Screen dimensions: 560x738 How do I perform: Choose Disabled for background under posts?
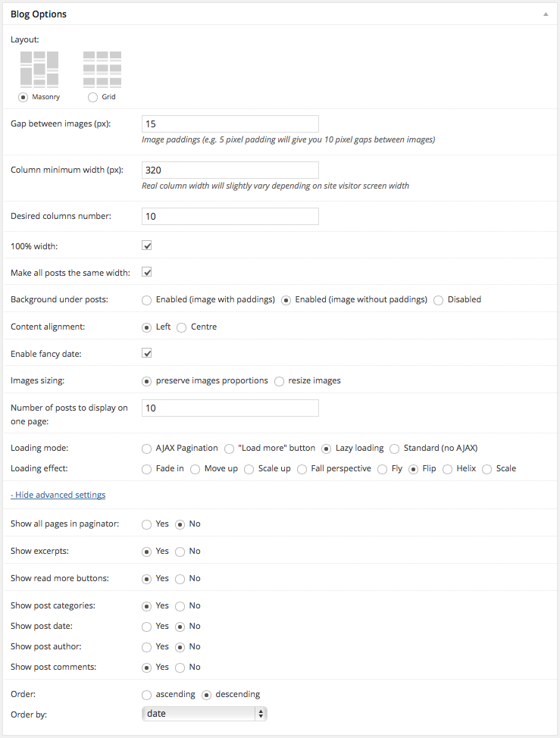tap(439, 299)
